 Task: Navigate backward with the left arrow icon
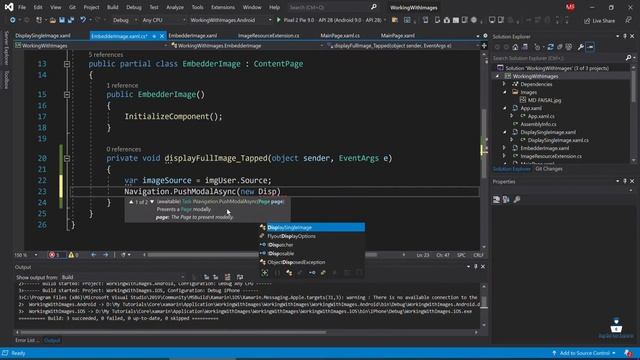(x=93, y=255)
